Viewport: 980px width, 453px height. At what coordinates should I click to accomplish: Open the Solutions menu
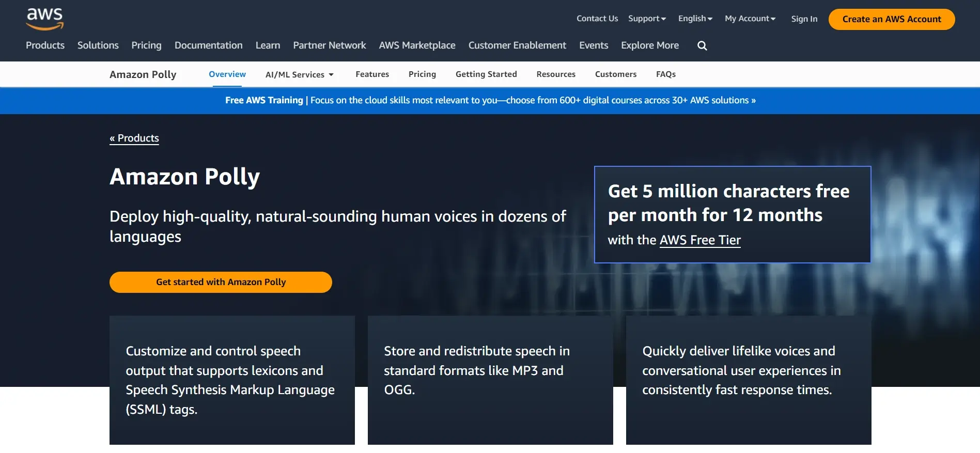[x=98, y=45]
